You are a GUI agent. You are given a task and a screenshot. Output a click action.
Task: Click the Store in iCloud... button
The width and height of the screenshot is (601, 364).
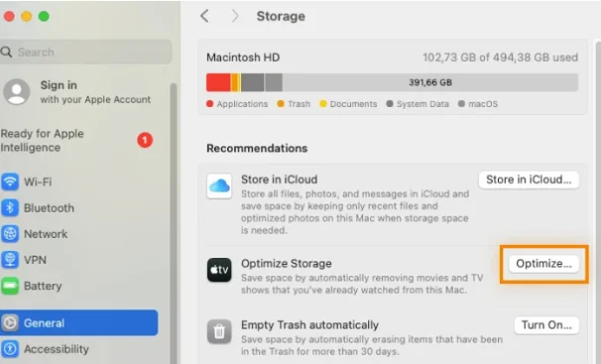[529, 180]
